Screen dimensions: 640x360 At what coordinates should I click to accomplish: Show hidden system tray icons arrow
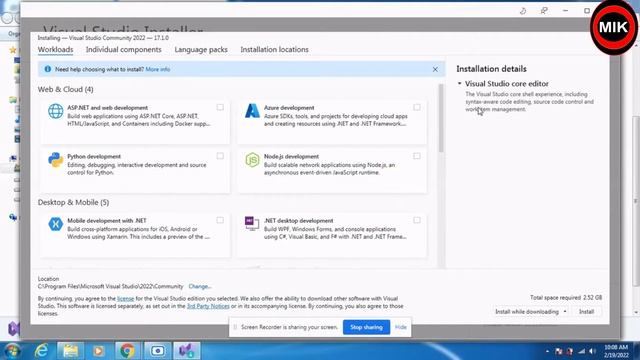coord(547,351)
